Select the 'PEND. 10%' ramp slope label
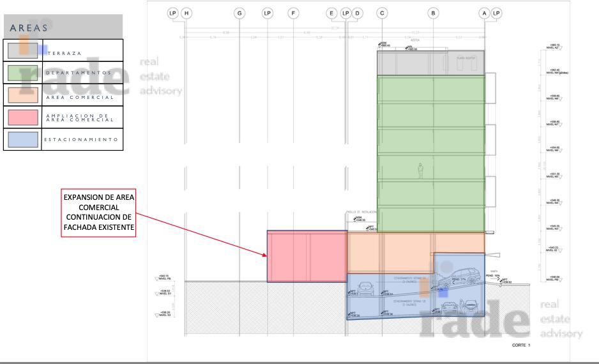599x364 pixels. pyautogui.click(x=492, y=276)
